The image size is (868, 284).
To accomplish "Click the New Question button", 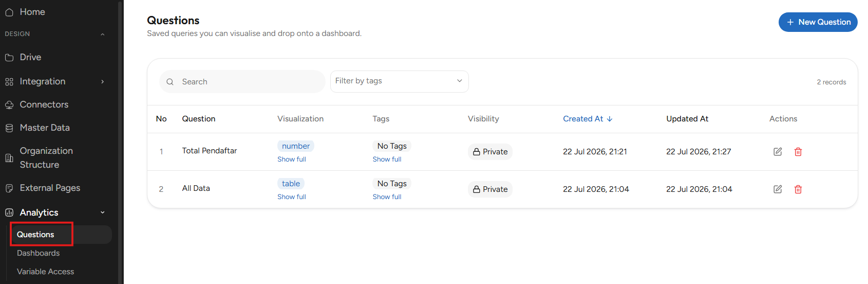I will pos(818,22).
